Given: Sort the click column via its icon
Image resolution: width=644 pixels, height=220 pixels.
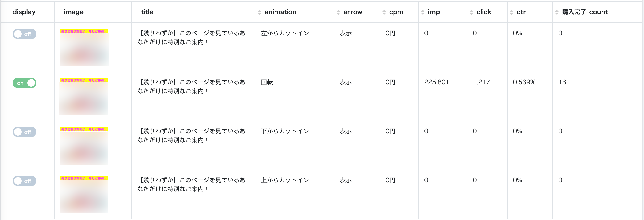Looking at the screenshot, I should (x=471, y=12).
